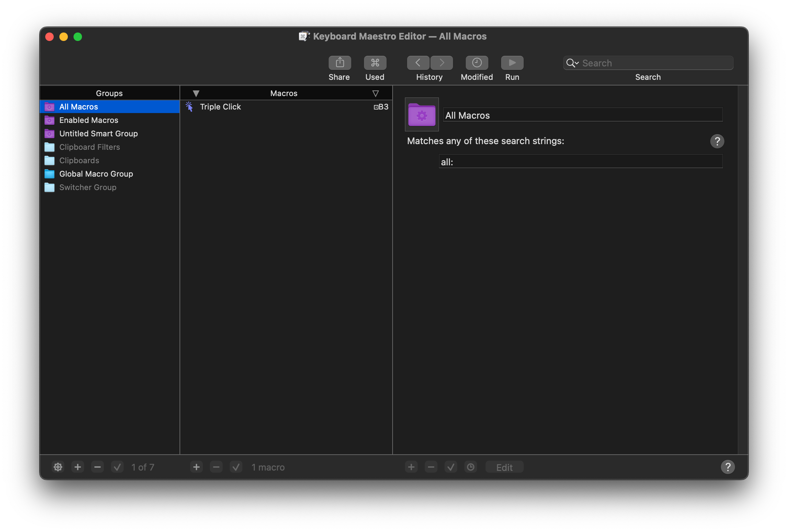The image size is (788, 532).
Task: Click the filled sort triangle in Macros header
Action: click(196, 93)
